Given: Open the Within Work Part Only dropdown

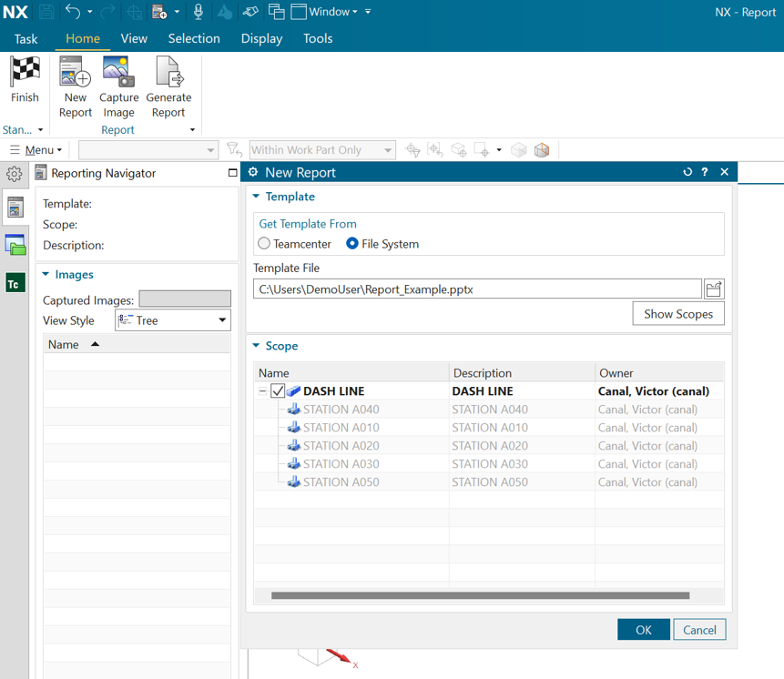Looking at the screenshot, I should pyautogui.click(x=322, y=150).
